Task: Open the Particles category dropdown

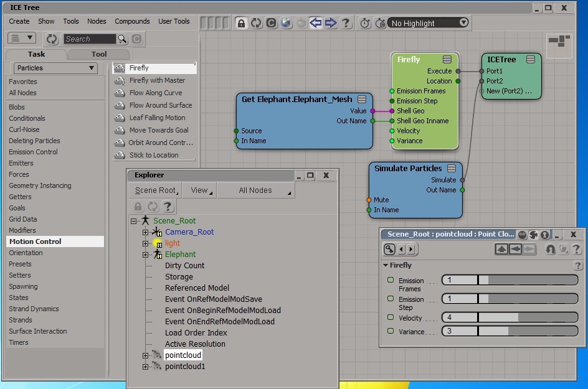Action: point(55,68)
